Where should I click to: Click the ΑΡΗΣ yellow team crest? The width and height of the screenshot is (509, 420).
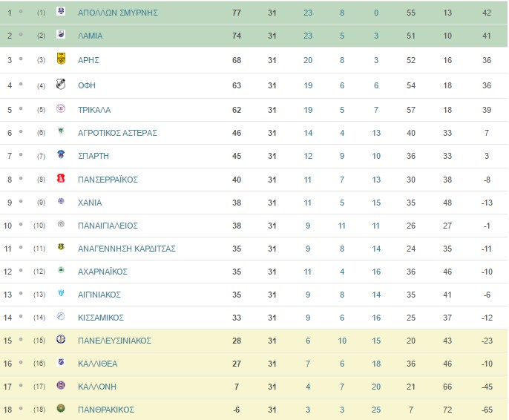pyautogui.click(x=61, y=59)
